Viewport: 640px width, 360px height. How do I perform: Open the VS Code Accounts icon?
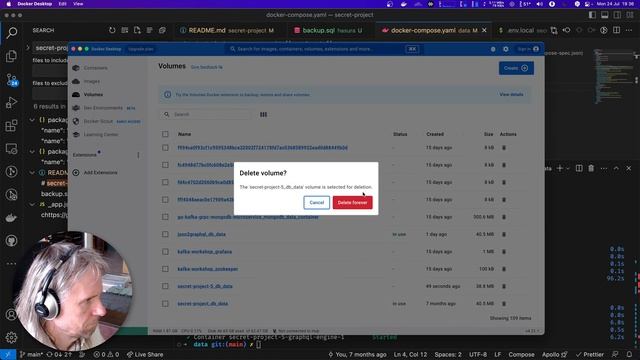(11, 315)
